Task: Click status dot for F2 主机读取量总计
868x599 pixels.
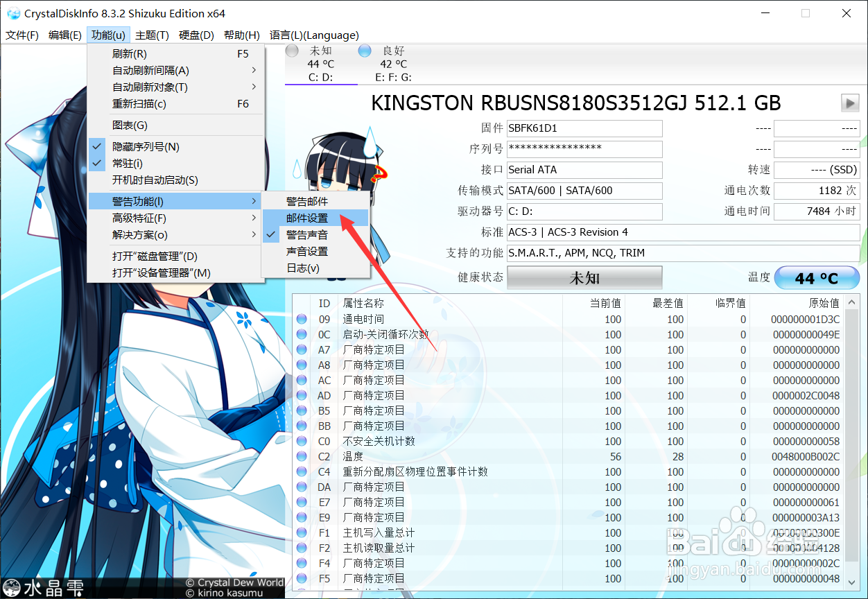Action: pos(302,548)
